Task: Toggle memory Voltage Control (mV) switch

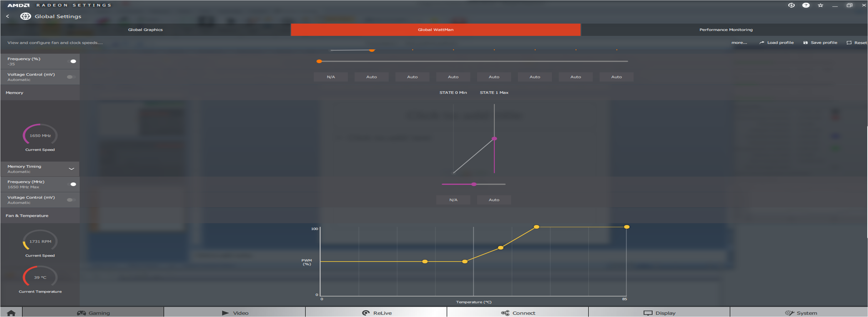Action: coord(71,200)
